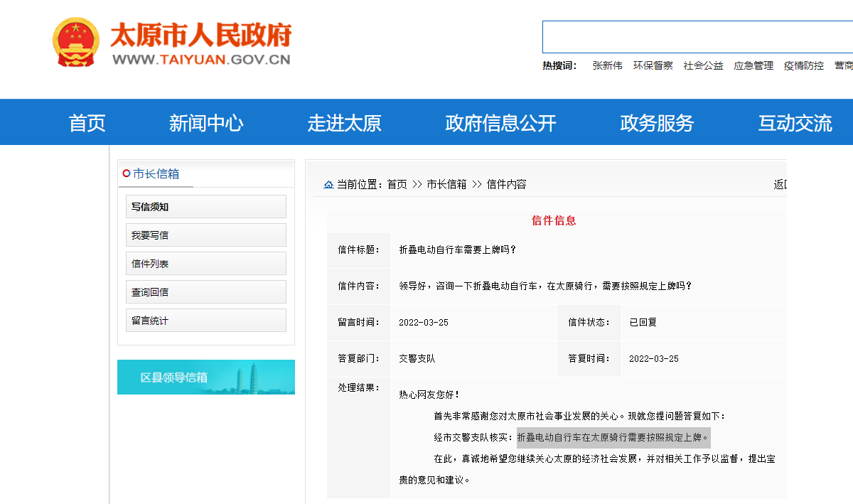Open 留言统计 in the sidebar
The image size is (853, 504).
click(206, 321)
